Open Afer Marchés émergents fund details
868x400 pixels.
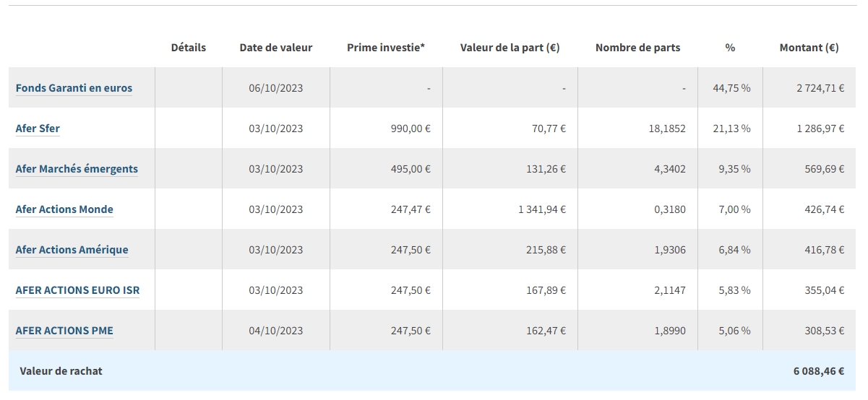coord(77,169)
